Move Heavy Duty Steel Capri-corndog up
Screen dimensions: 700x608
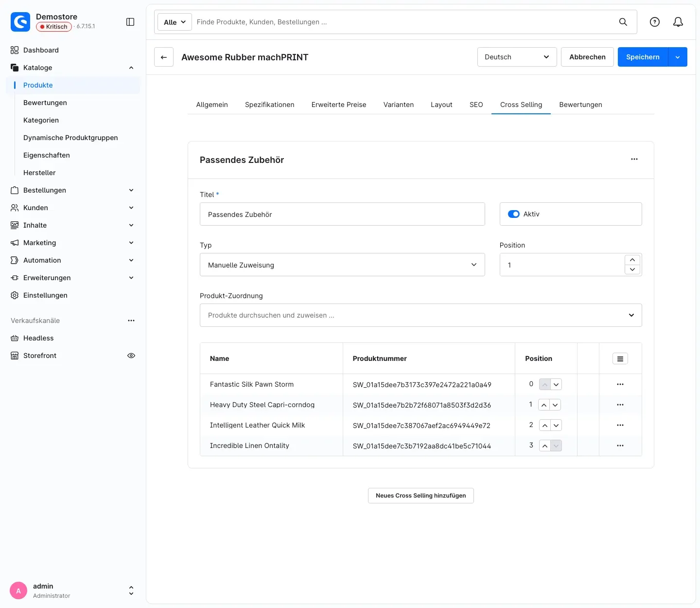(544, 405)
